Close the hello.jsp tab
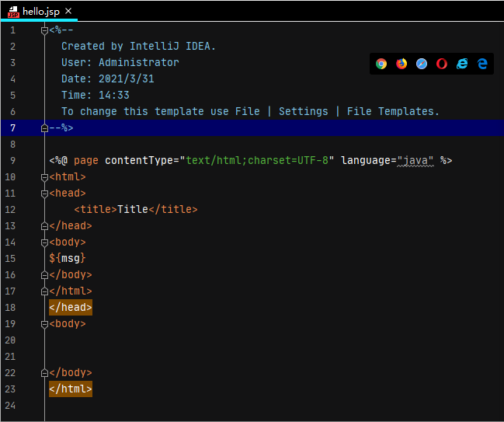Screen dimensions: 504x422 tap(68, 11)
